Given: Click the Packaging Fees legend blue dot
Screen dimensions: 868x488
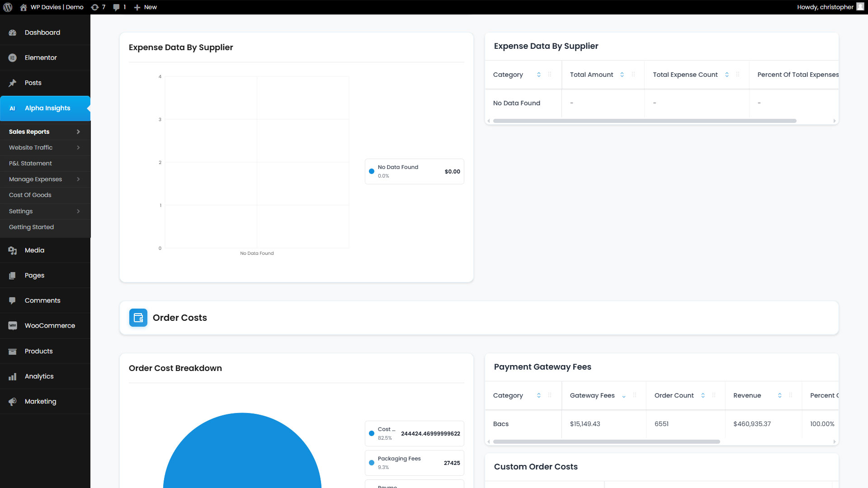Looking at the screenshot, I should [372, 463].
